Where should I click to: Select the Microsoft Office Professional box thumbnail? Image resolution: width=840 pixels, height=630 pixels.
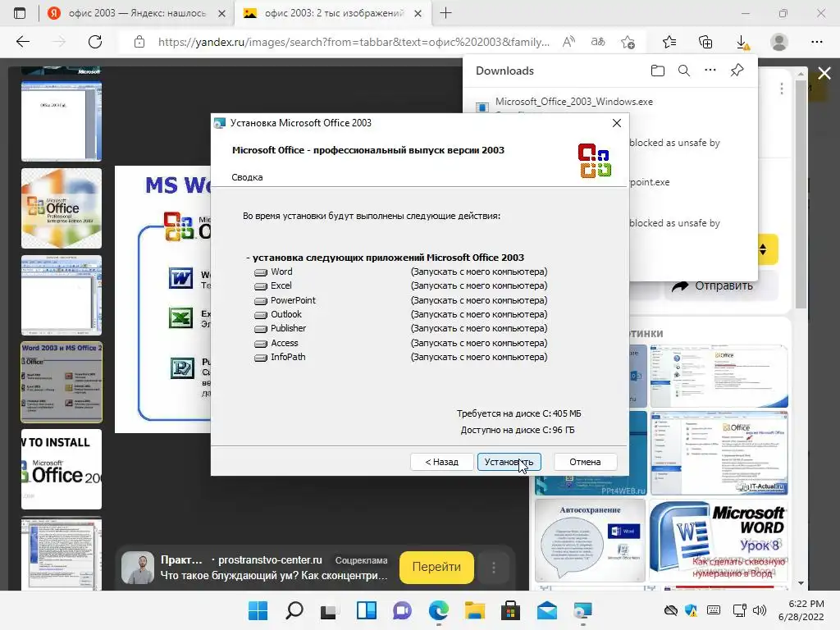click(62, 208)
